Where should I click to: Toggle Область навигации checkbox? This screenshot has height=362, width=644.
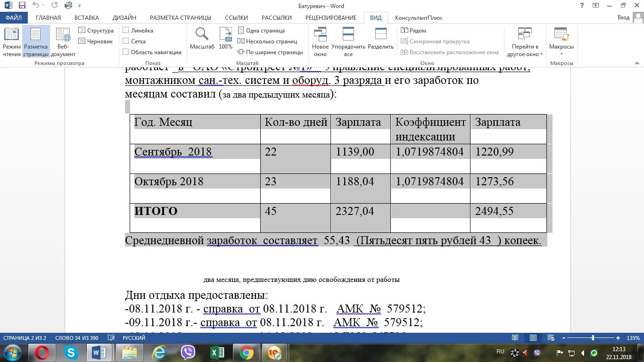click(126, 52)
